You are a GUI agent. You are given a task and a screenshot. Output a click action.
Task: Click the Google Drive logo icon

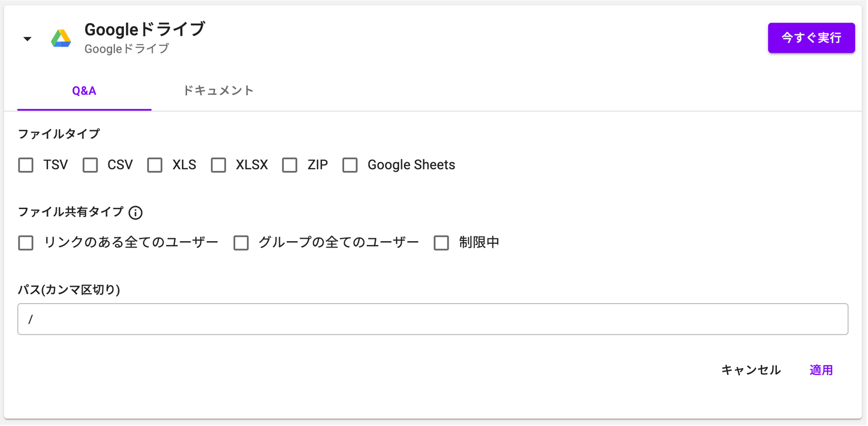pyautogui.click(x=61, y=38)
